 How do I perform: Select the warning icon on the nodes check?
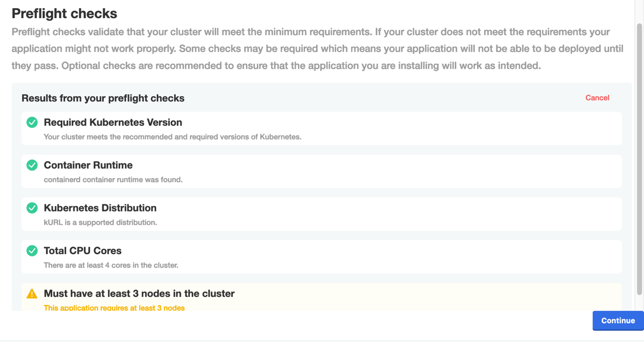coord(32,293)
